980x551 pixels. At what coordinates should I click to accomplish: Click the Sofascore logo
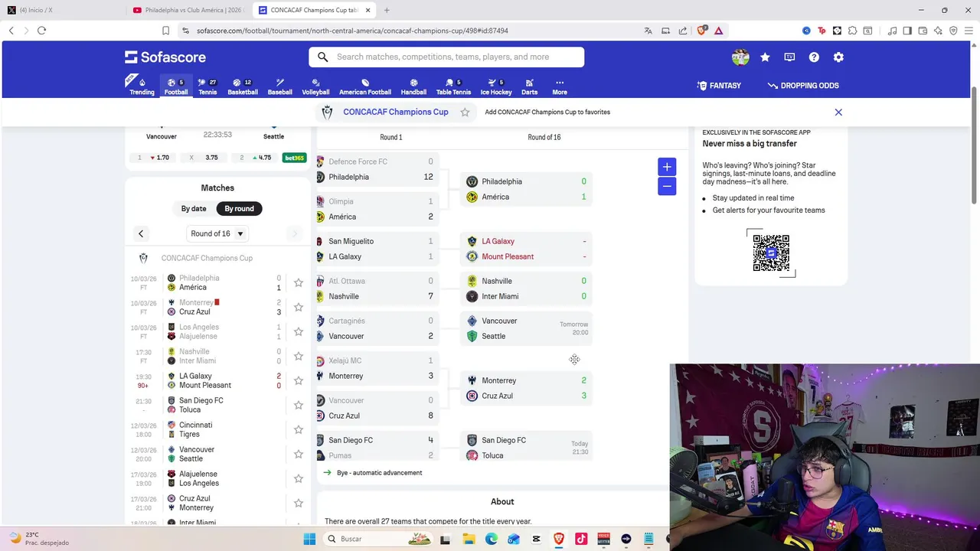(165, 57)
